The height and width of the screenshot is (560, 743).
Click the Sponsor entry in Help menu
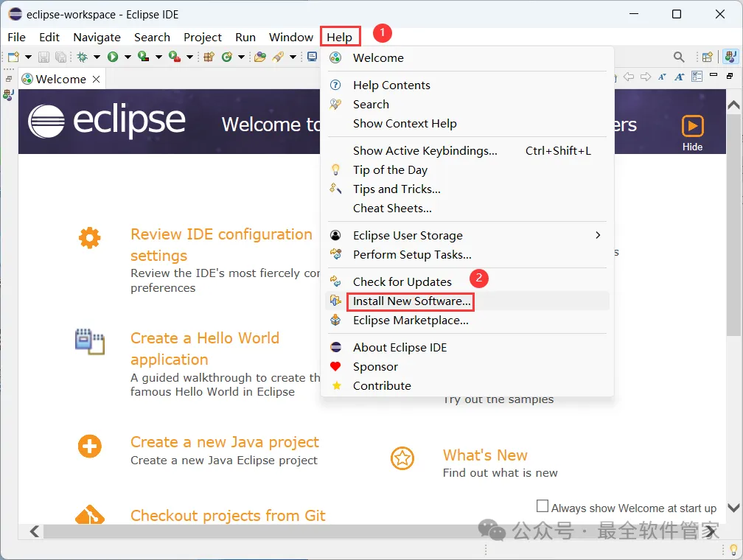[467, 366]
